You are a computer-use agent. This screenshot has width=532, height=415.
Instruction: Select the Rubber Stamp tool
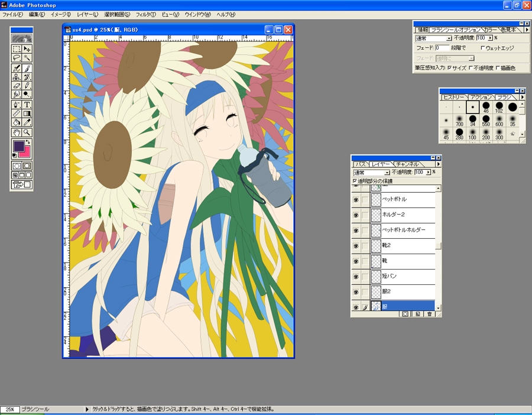pyautogui.click(x=17, y=77)
